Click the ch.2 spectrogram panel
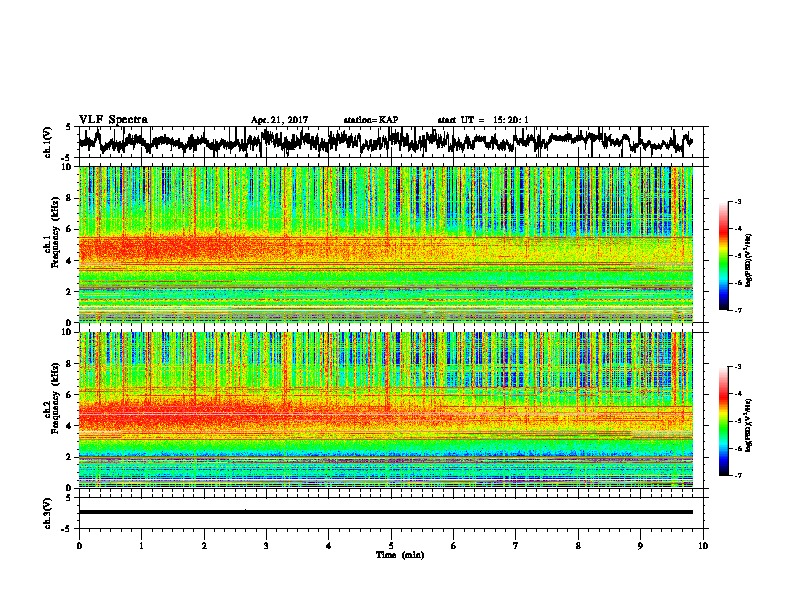The image size is (792, 612). click(x=386, y=410)
